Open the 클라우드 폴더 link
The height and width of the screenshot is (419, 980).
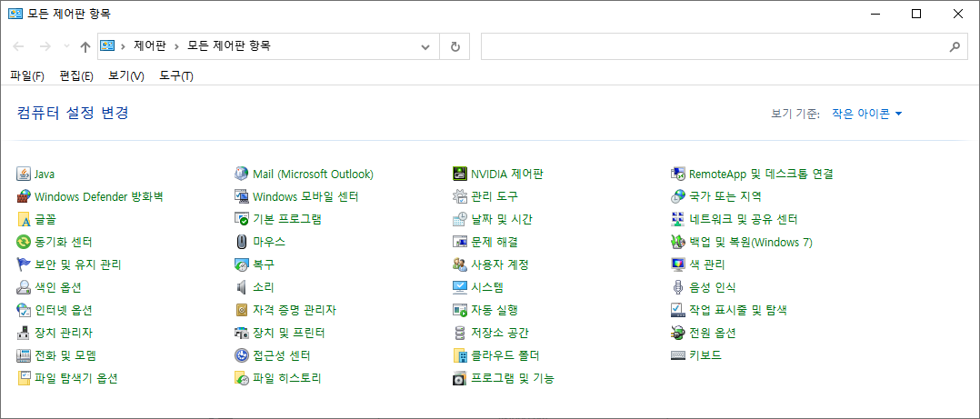(505, 355)
